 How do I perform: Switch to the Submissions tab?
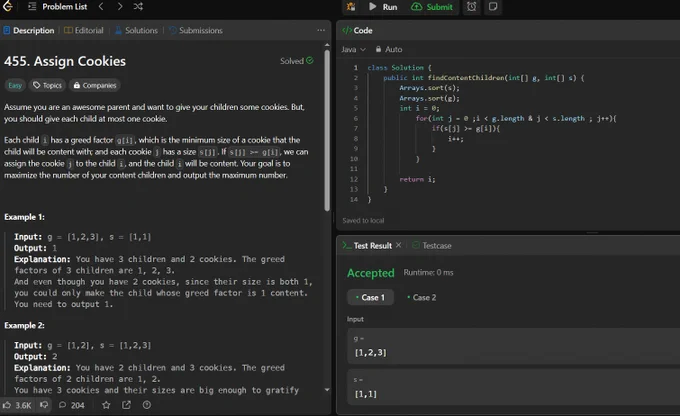coord(196,30)
